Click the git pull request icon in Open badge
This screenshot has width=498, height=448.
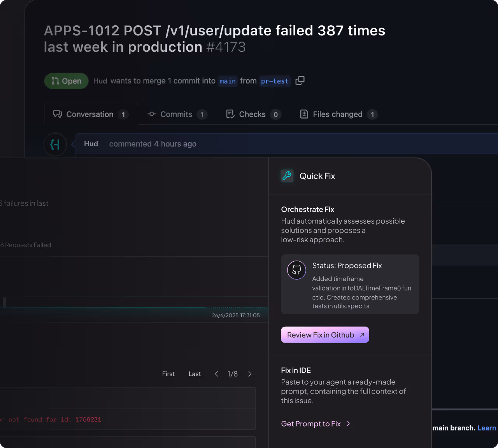(x=55, y=81)
